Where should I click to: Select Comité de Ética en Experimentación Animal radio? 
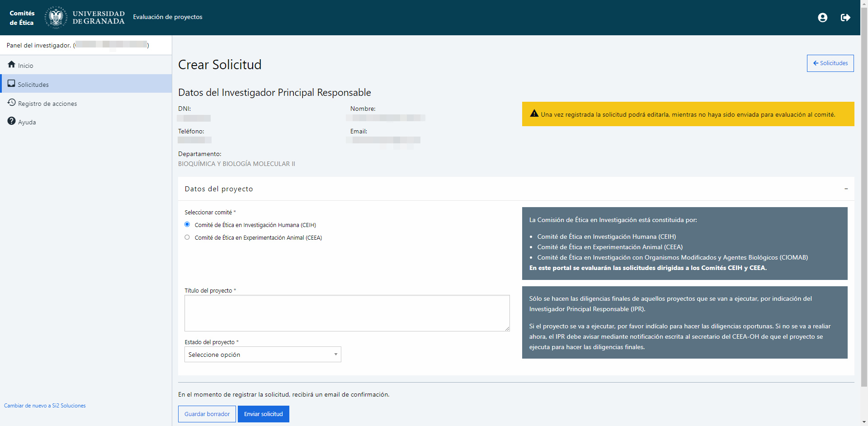coord(187,237)
